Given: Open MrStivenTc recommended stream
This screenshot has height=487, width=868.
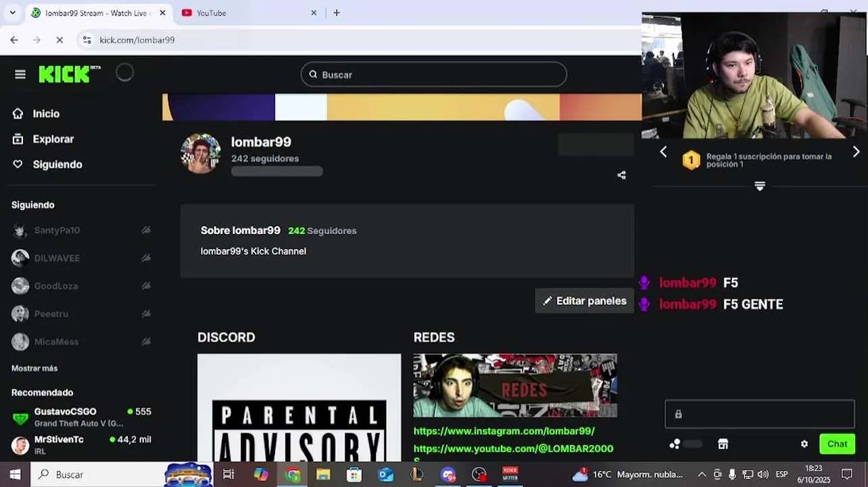Looking at the screenshot, I should click(81, 445).
